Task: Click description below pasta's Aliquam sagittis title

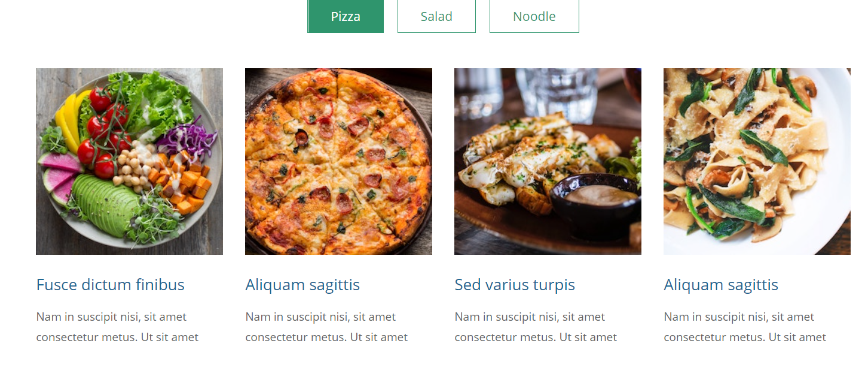Action: tap(745, 327)
